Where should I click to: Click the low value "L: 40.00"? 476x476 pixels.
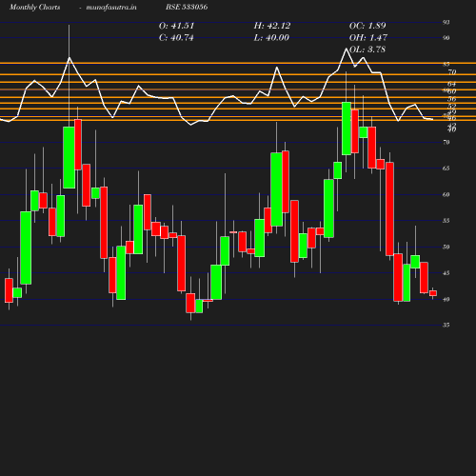coord(271,38)
